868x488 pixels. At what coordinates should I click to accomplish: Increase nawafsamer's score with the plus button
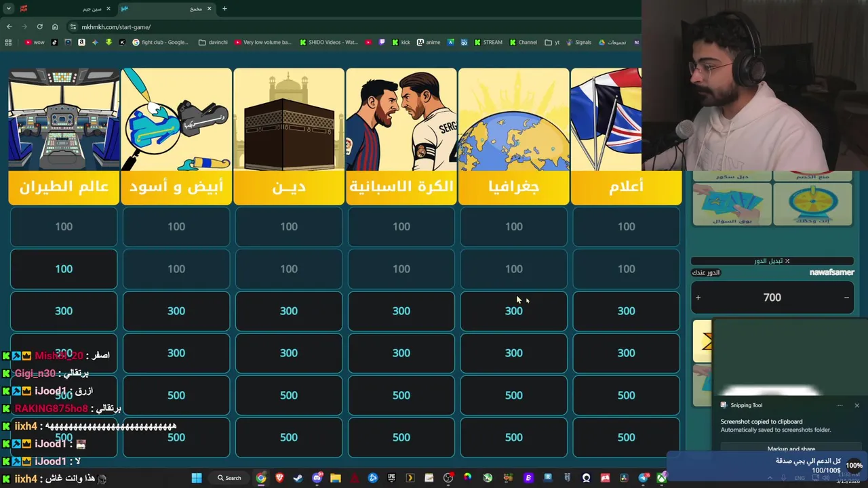tap(698, 298)
